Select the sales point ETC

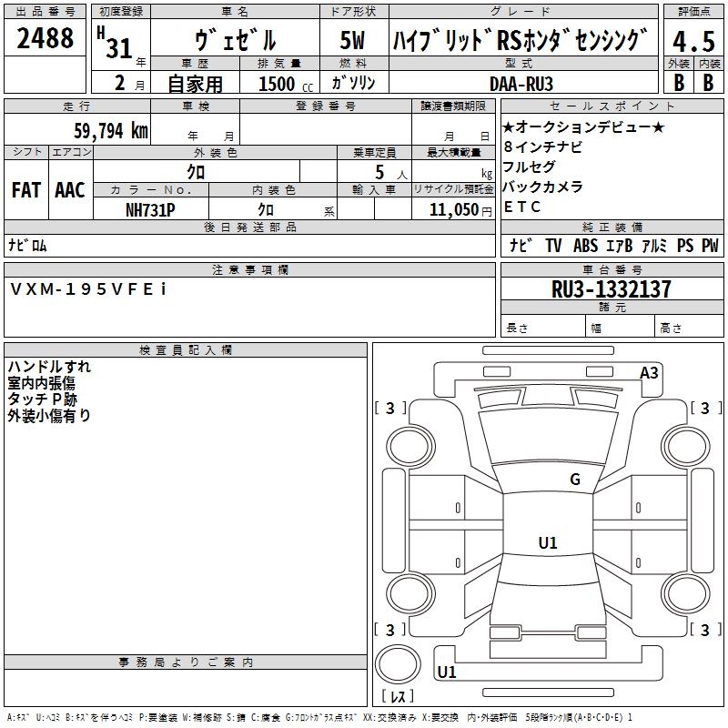tap(521, 207)
